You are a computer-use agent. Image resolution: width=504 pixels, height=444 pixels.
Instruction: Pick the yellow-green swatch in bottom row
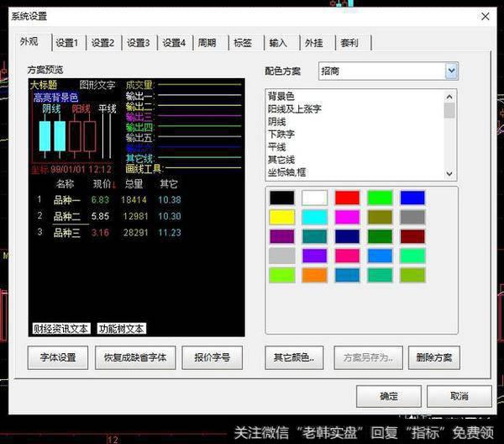pos(412,276)
